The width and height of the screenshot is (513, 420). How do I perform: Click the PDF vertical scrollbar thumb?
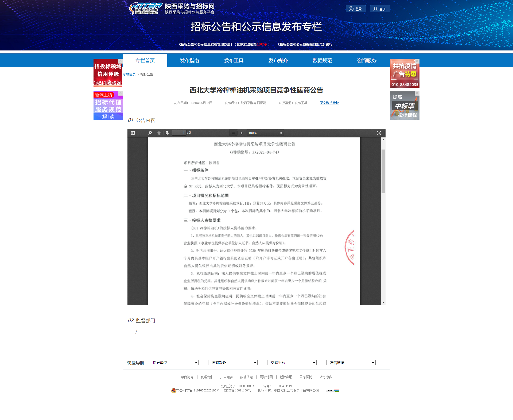[383, 171]
